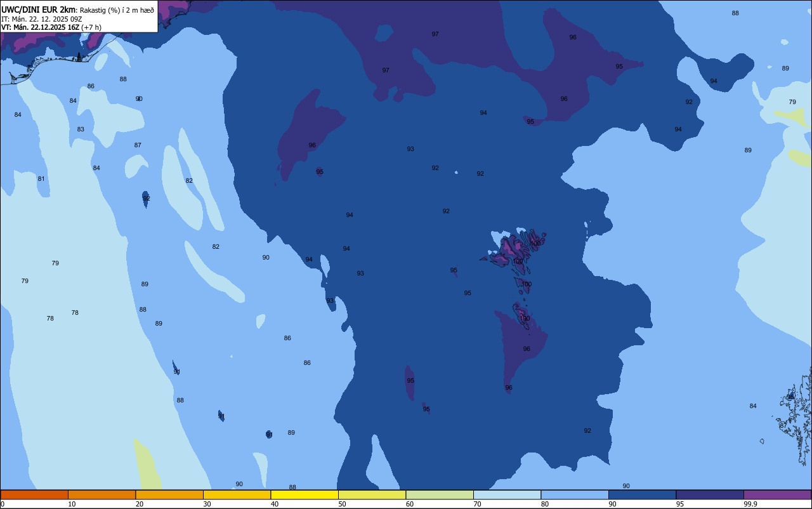The width and height of the screenshot is (812, 509).
Task: Pick the 50–60 pale yellow legend swatch
Action: pos(372,494)
